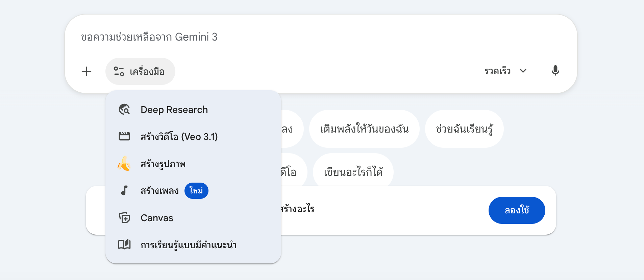The width and height of the screenshot is (644, 280).
Task: Click the ช่วยฉันเรียนรู้ suggestion chip
Action: click(x=464, y=129)
